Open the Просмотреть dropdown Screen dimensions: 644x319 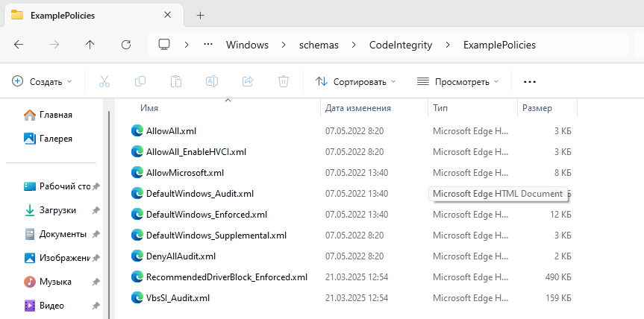click(x=457, y=81)
